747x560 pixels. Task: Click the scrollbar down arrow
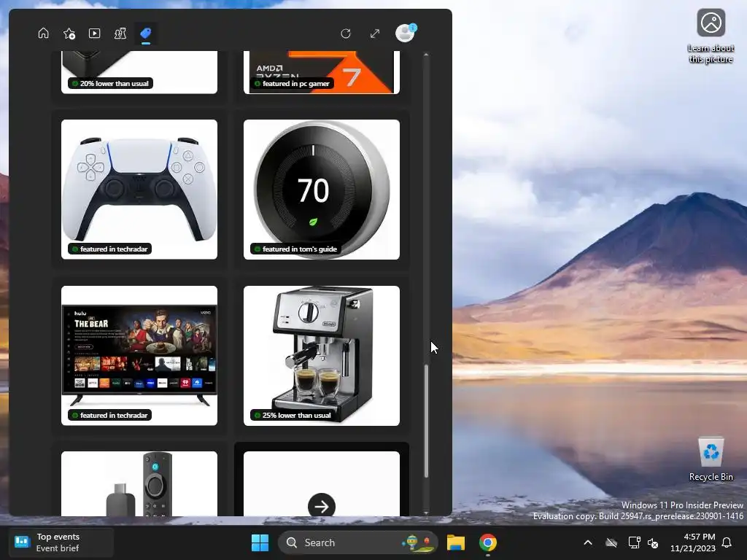[426, 513]
